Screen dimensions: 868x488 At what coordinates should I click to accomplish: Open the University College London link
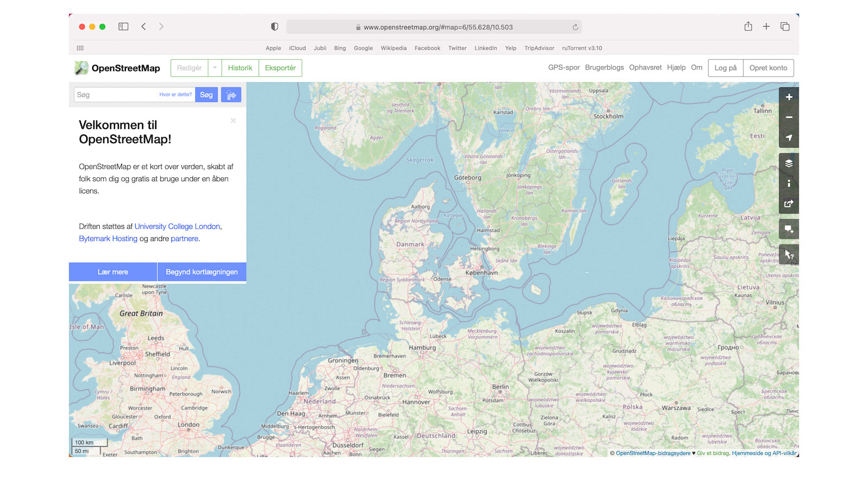tap(177, 226)
